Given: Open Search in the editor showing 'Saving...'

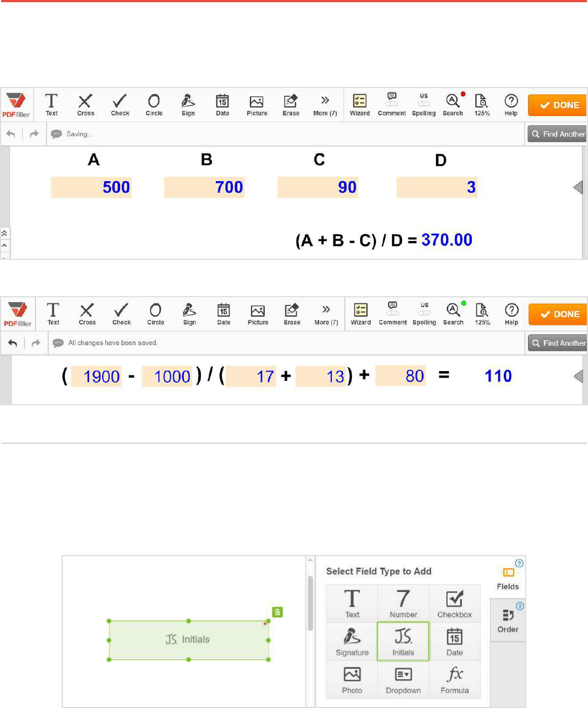Looking at the screenshot, I should pyautogui.click(x=453, y=105).
